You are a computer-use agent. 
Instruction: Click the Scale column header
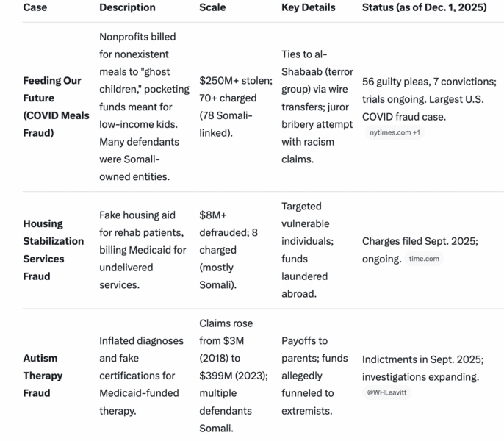212,7
